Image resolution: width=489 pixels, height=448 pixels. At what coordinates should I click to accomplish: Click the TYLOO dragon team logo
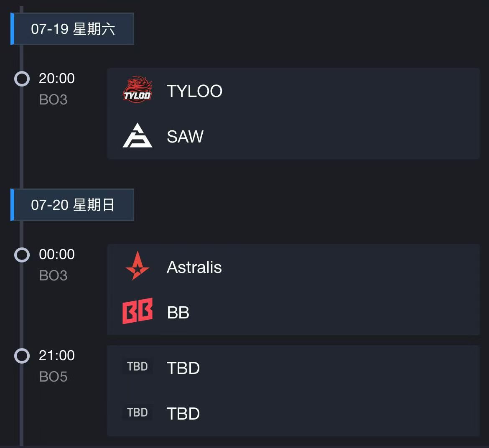137,90
